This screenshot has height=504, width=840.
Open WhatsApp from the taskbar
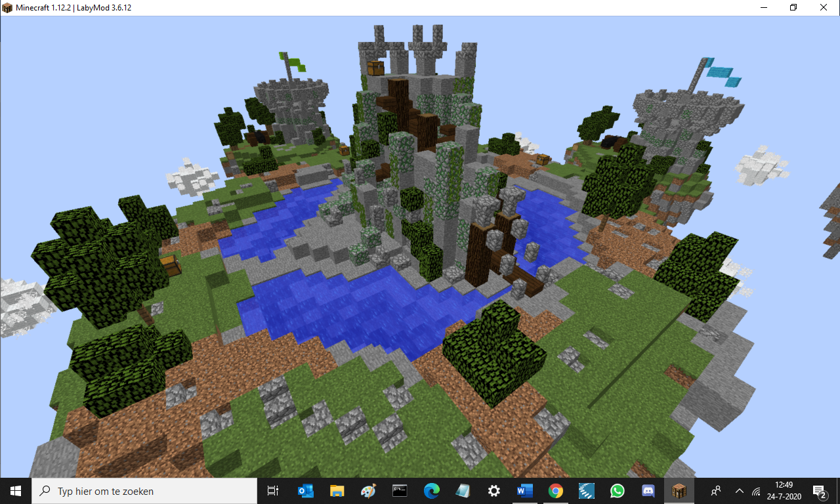tap(618, 491)
